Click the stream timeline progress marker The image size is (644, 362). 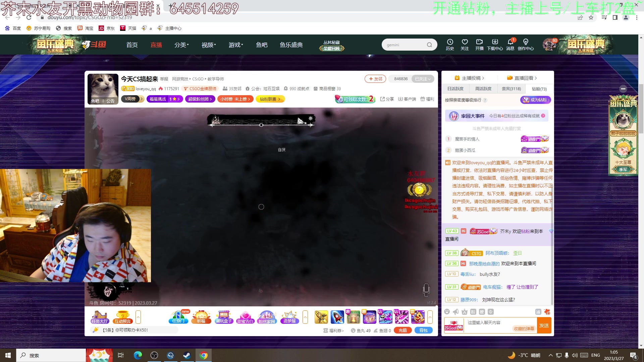coord(261,125)
